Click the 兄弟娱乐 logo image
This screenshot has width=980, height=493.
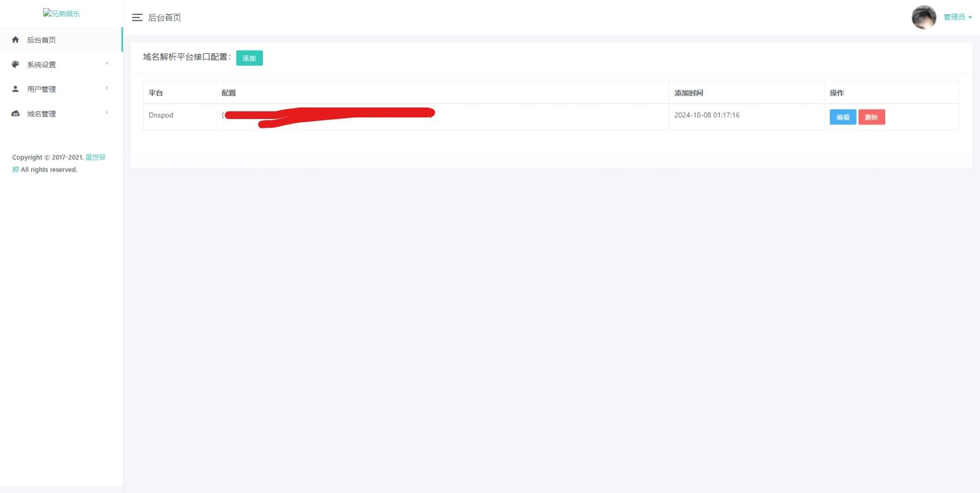coord(61,13)
